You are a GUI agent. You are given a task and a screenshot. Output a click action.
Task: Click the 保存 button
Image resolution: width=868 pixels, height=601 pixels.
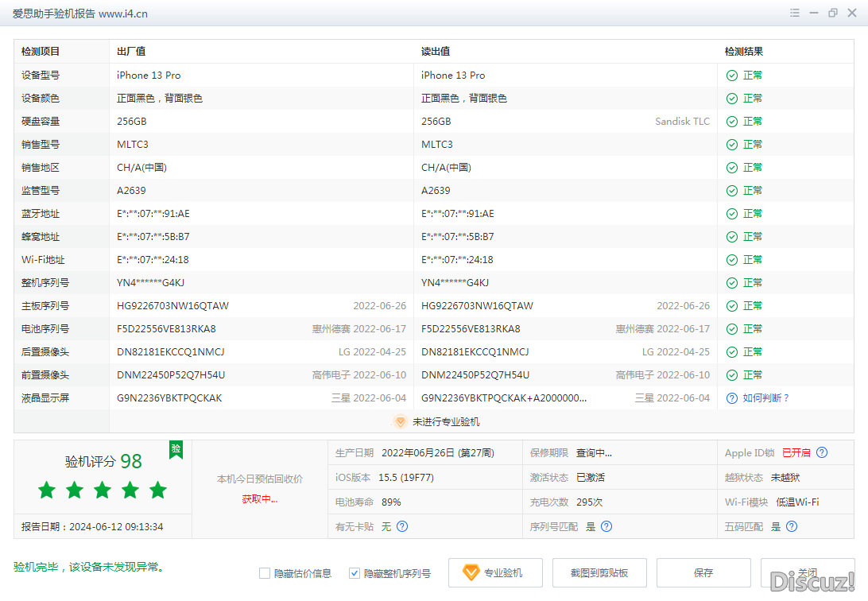703,572
